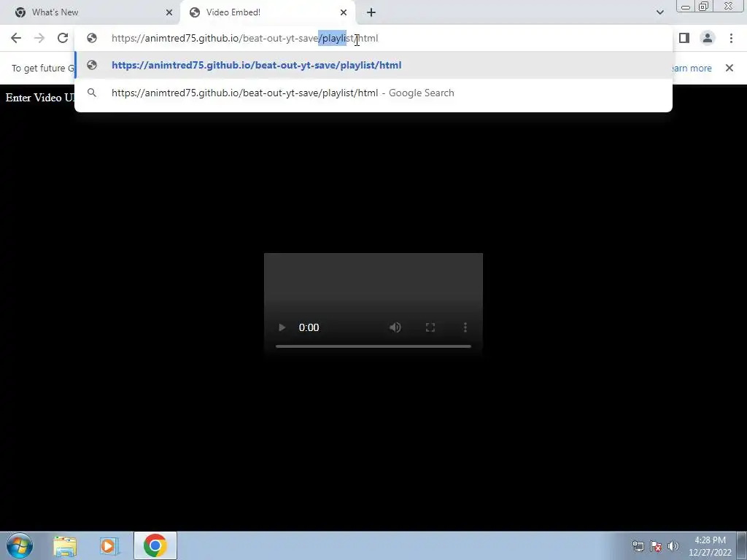This screenshot has width=747, height=560.
Task: Close the What's New tab
Action: (x=169, y=12)
